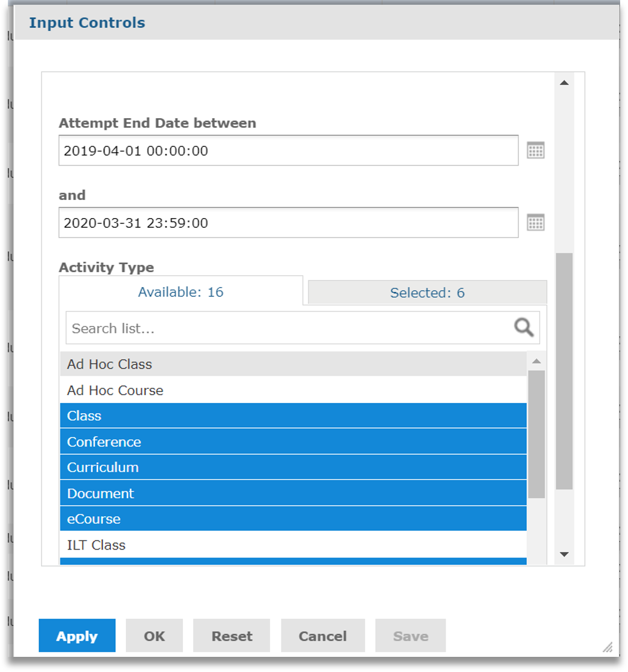Select Ad Hoc Course activity type
This screenshot has height=672, width=628.
click(x=293, y=390)
